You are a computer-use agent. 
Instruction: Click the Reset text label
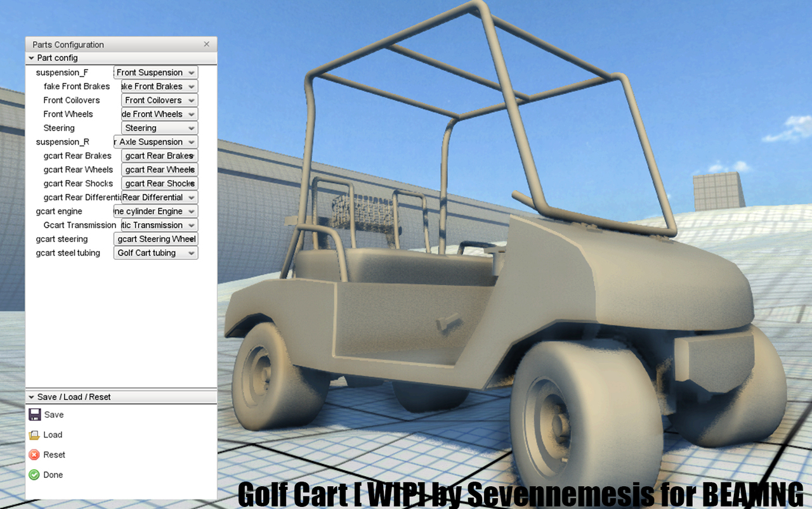[x=54, y=454]
